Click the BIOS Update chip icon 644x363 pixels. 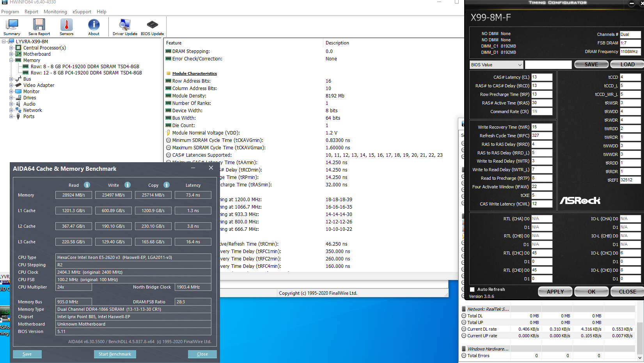(152, 25)
